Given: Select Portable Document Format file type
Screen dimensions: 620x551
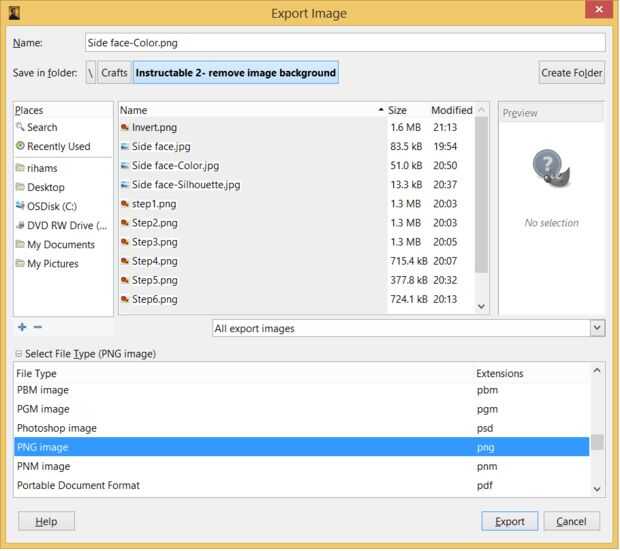Looking at the screenshot, I should pos(302,485).
